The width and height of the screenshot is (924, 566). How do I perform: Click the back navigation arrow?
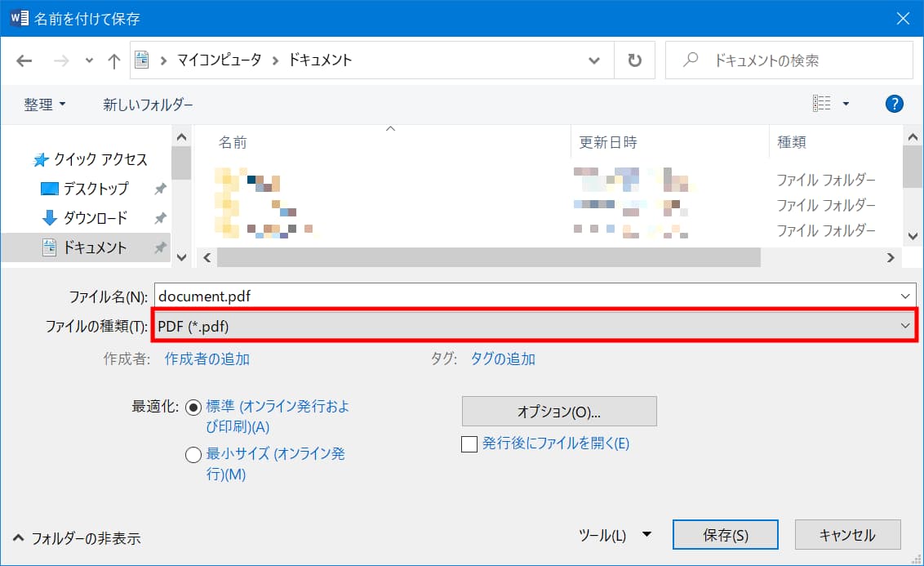tap(24, 60)
